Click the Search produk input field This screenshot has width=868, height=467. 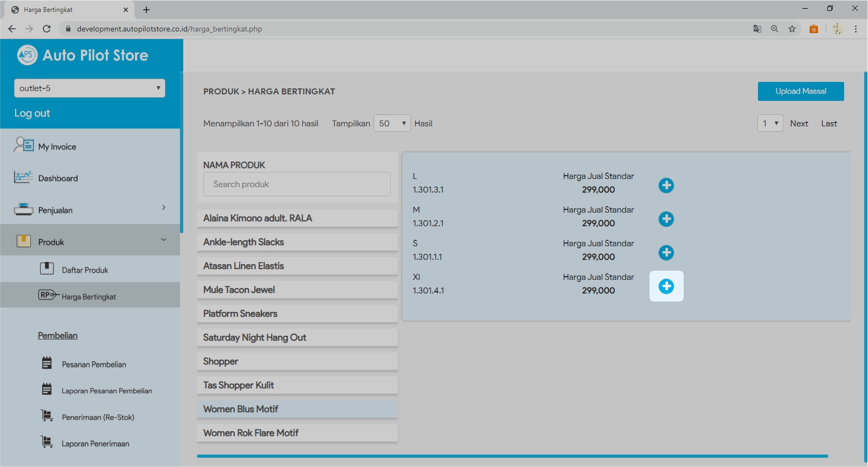(297, 184)
